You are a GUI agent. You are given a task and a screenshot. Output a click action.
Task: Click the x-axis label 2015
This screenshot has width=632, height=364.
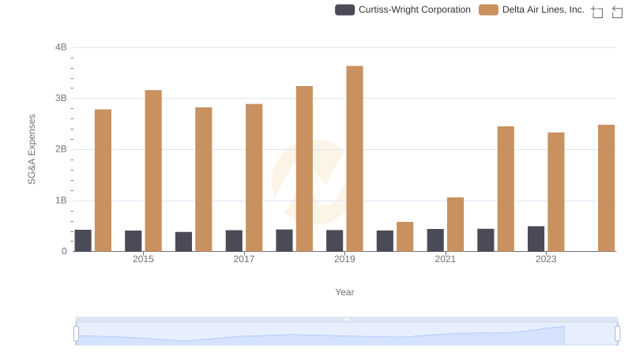(x=143, y=259)
